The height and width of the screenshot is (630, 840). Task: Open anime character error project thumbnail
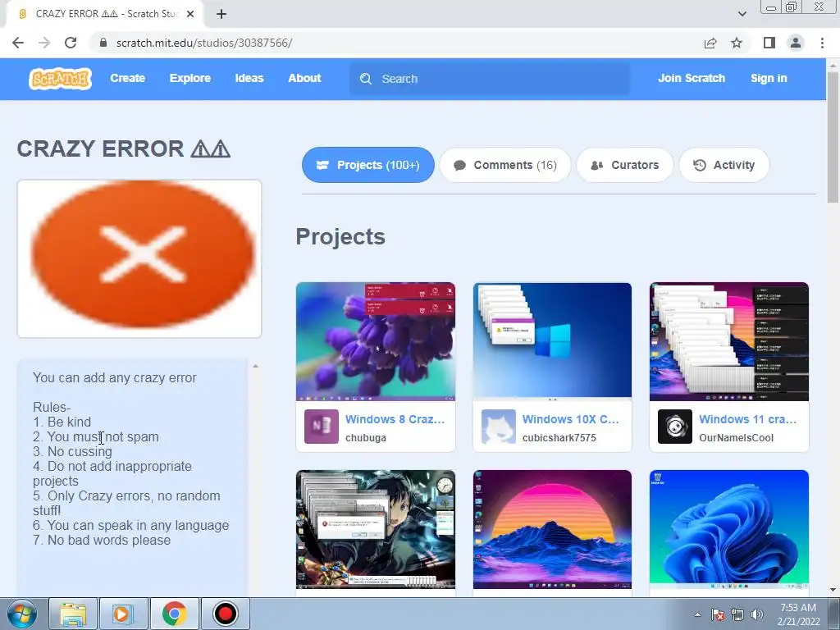point(376,529)
